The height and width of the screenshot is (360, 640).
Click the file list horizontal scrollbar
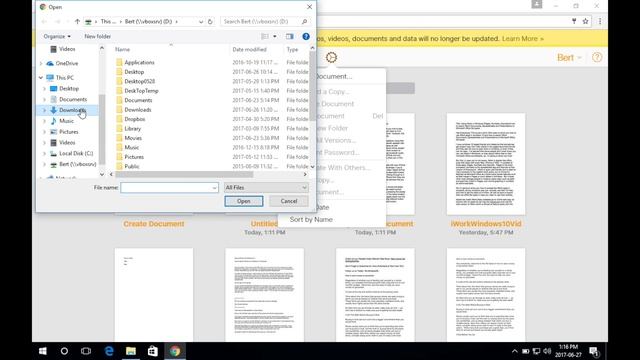pyautogui.click(x=184, y=174)
